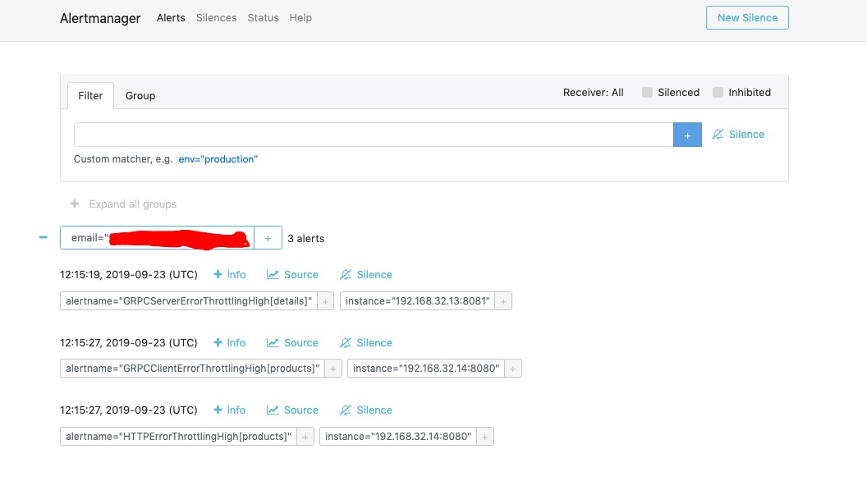Click instance label in GRPCClientErrorThrottlingHigh row
This screenshot has width=867, height=504.
tap(426, 369)
